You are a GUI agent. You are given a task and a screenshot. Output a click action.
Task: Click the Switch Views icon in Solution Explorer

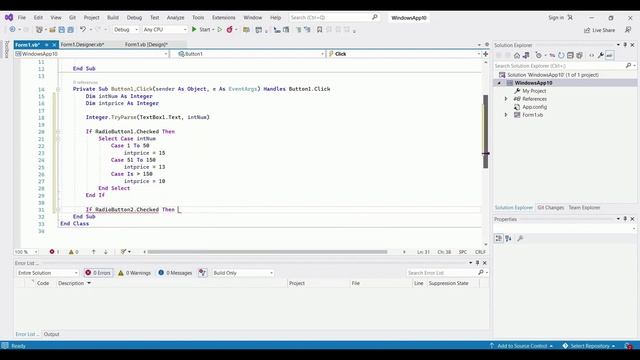pos(526,55)
